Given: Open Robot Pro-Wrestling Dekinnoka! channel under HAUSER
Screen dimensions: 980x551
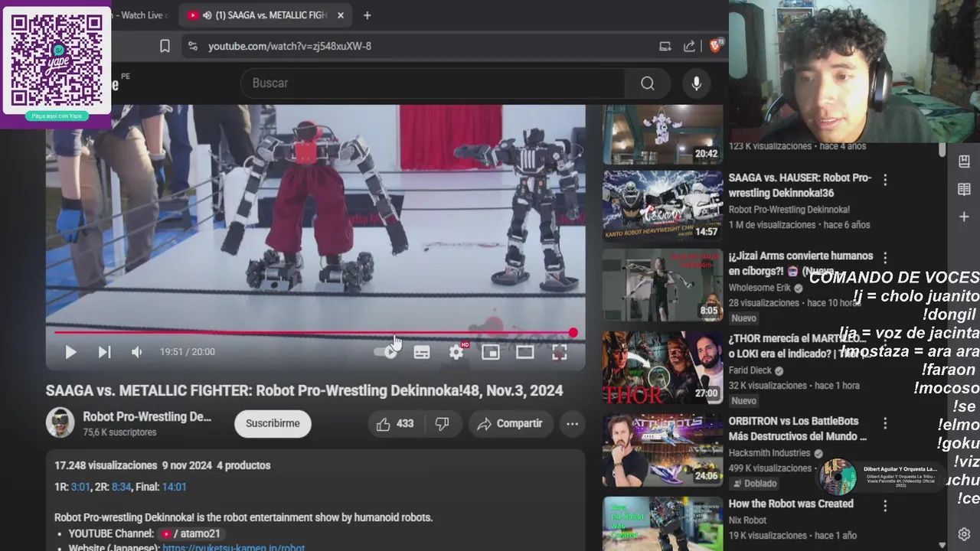Looking at the screenshot, I should click(789, 210).
